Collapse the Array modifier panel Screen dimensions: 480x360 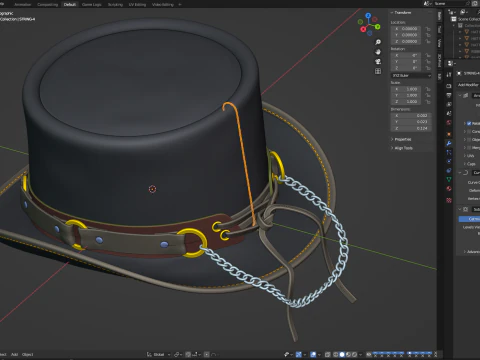(460, 96)
